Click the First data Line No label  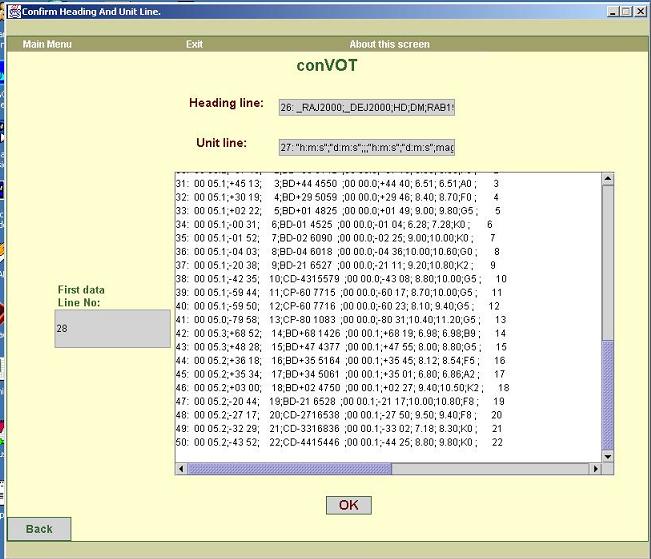81,296
